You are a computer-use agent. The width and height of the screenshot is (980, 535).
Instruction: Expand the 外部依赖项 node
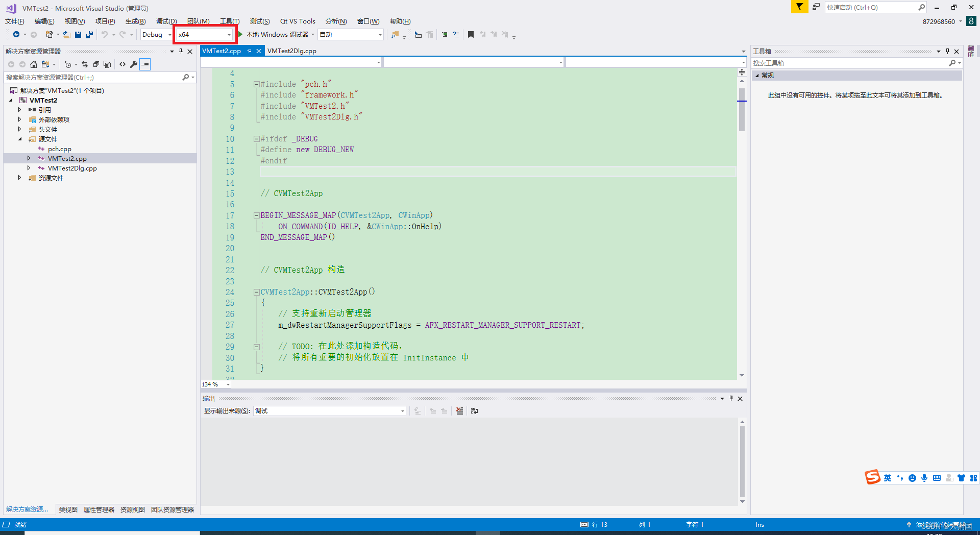pos(20,119)
